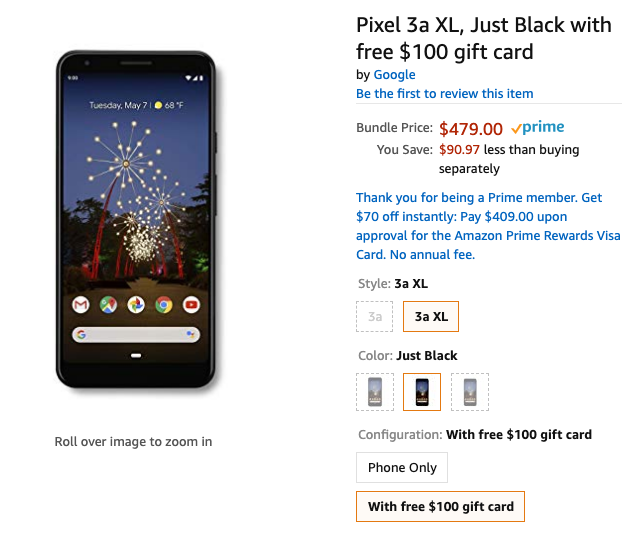Click the Pixel 3a XL product image
644x535 pixels.
pyautogui.click(x=136, y=220)
